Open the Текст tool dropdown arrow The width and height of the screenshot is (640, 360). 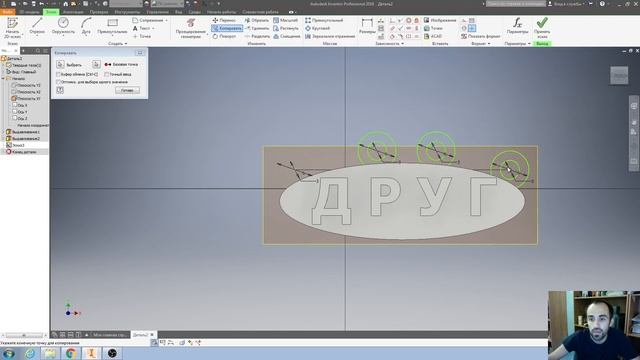[x=153, y=28]
